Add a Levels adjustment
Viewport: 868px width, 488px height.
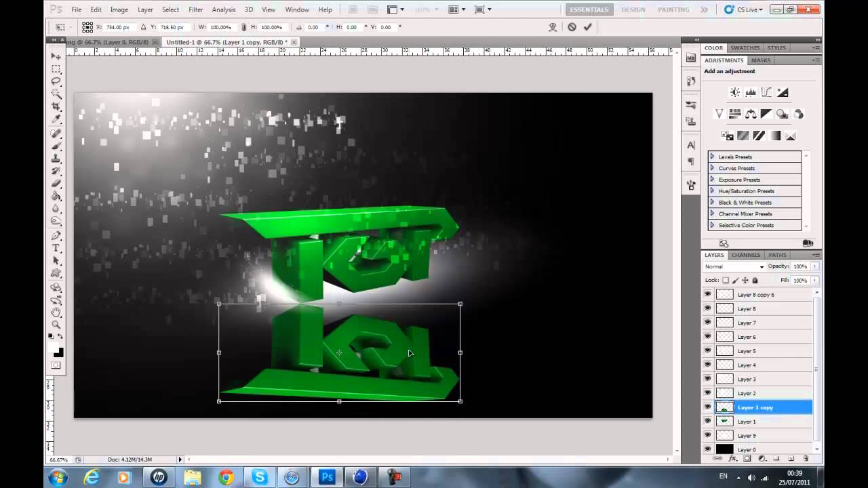coord(751,92)
